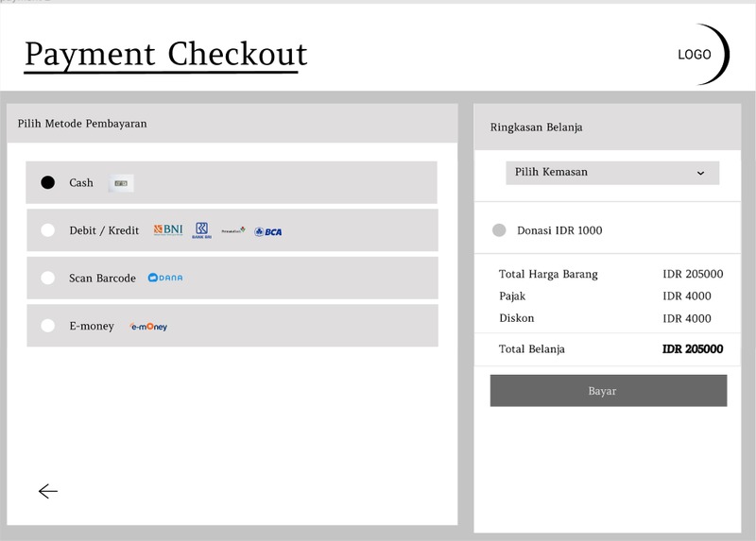Click the E-money label text
This screenshot has height=541, width=756.
tap(92, 326)
